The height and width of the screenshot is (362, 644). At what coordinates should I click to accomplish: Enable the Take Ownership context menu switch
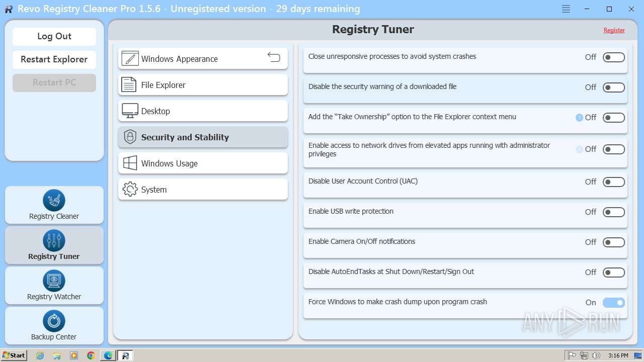click(x=614, y=118)
